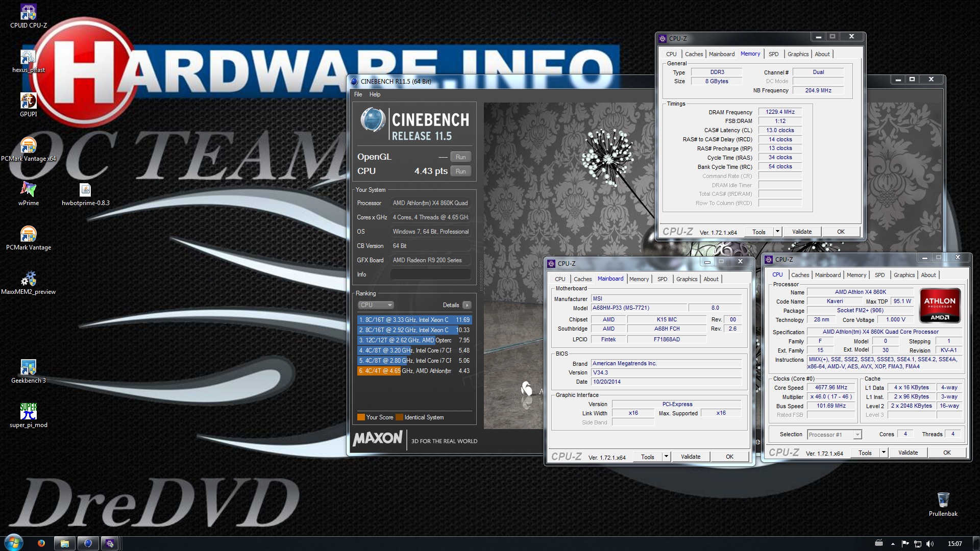
Task: Open Cinebench File menu
Action: [358, 94]
